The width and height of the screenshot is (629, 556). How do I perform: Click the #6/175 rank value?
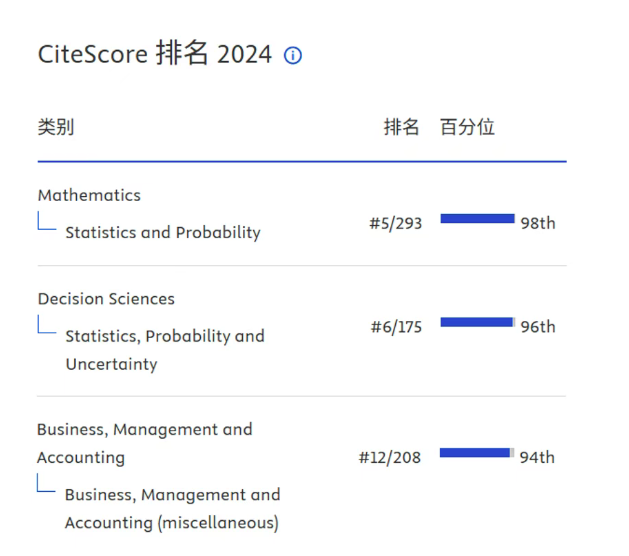[395, 327]
